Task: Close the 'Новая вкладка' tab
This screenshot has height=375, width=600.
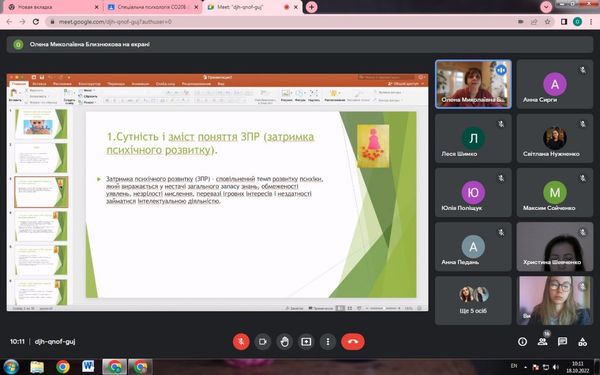Action: [x=96, y=7]
